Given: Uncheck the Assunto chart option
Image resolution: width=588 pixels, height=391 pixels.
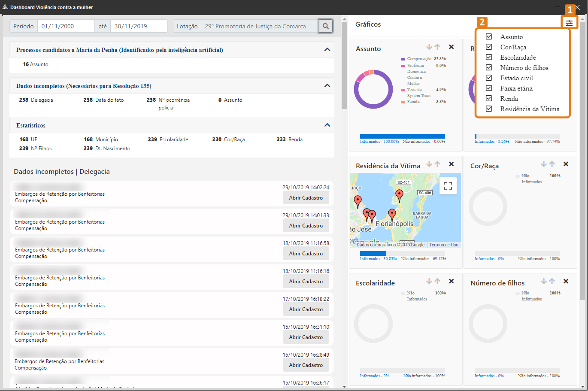Looking at the screenshot, I should (x=489, y=36).
